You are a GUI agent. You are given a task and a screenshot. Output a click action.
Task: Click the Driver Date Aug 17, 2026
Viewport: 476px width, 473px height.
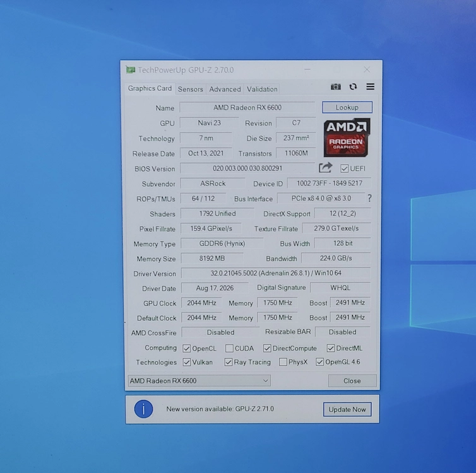pos(215,288)
